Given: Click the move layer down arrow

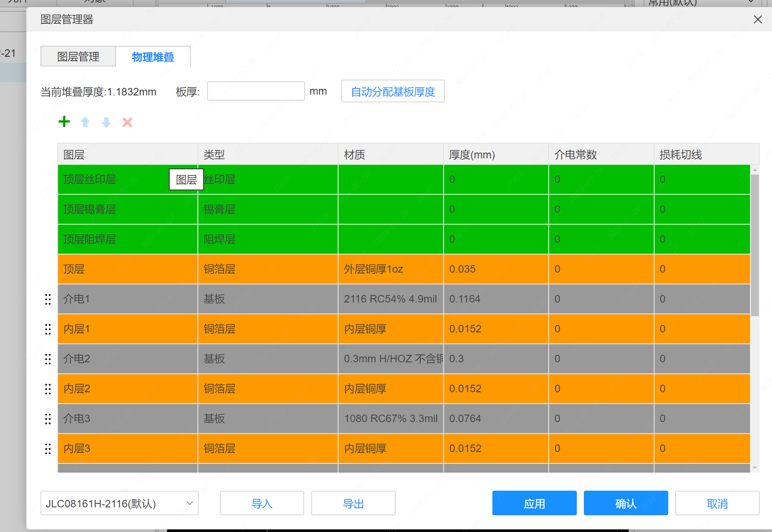Looking at the screenshot, I should (106, 122).
